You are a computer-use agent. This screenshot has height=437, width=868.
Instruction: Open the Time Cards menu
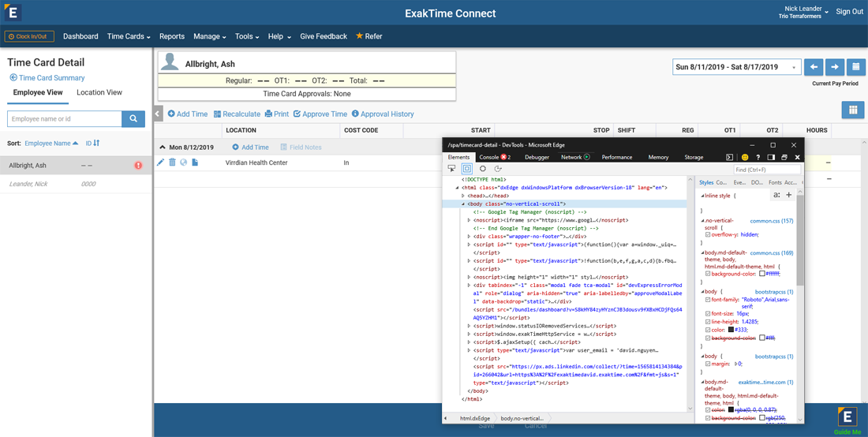pos(129,36)
